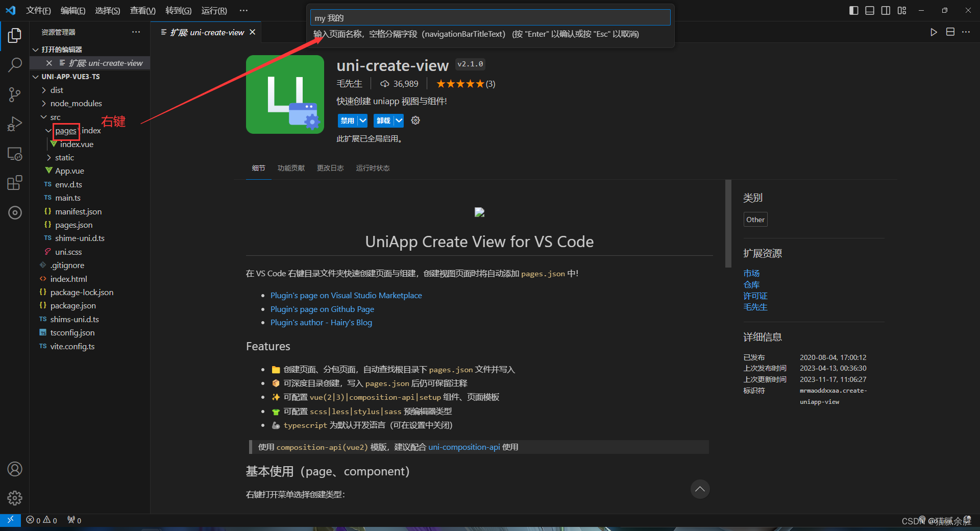980x531 pixels.
Task: Open the 转到(G) menu
Action: (178, 10)
